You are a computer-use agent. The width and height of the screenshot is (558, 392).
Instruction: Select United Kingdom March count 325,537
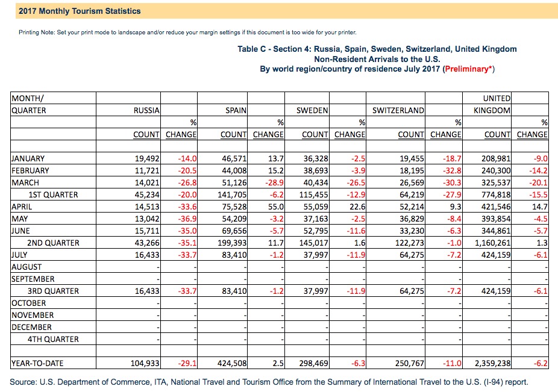496,183
